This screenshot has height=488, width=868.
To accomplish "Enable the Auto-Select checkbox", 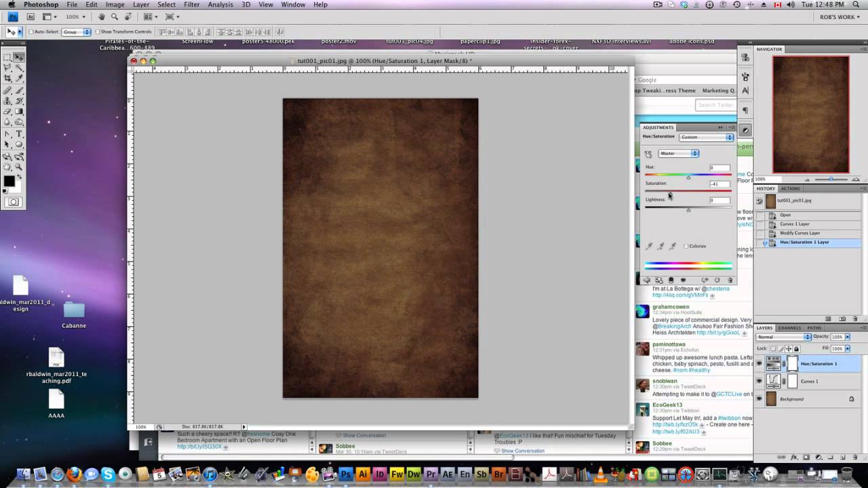I will click(x=32, y=32).
